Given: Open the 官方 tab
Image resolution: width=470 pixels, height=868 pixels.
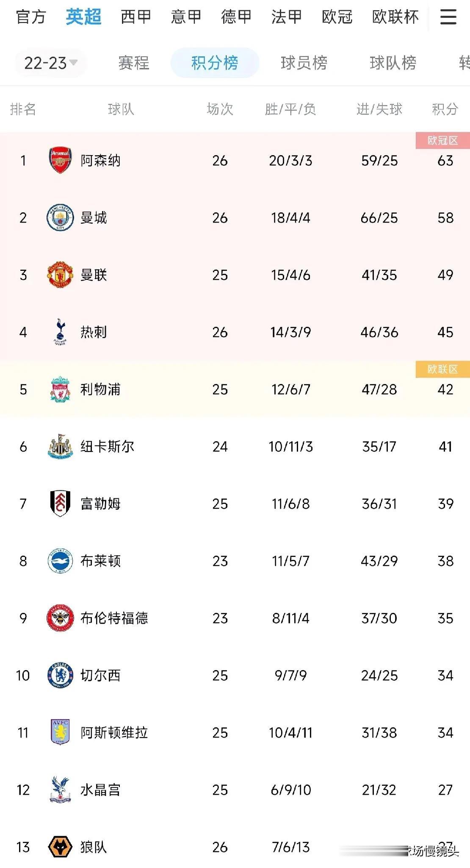Looking at the screenshot, I should pyautogui.click(x=30, y=17).
